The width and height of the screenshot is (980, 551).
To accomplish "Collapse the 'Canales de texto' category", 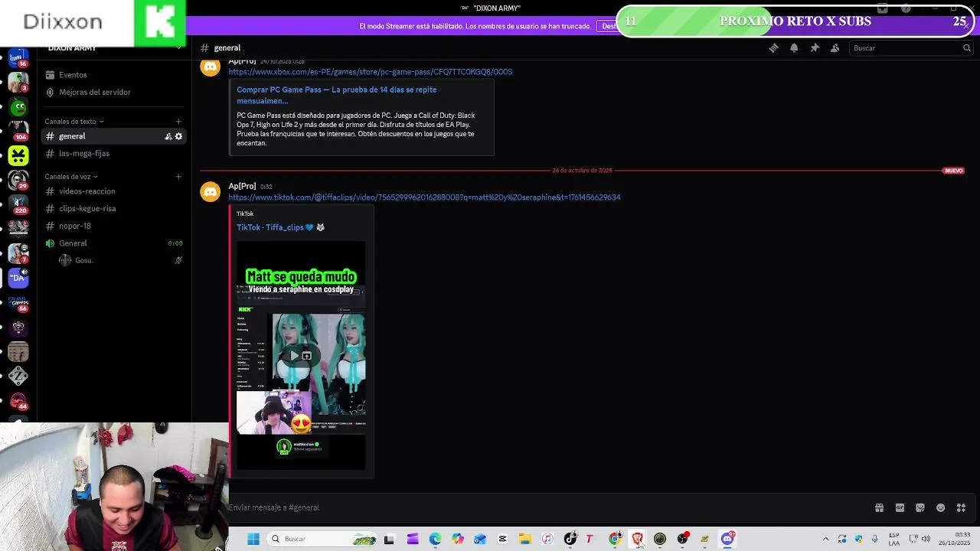I will coord(73,121).
